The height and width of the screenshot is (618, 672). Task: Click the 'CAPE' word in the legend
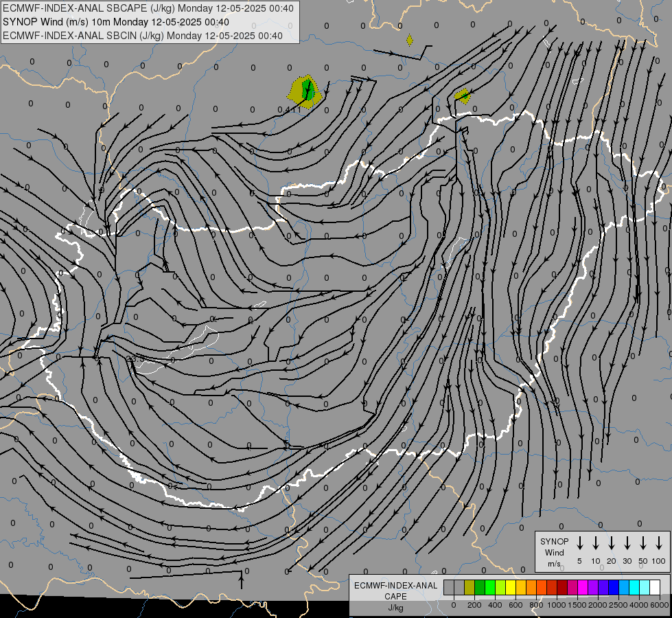point(395,597)
